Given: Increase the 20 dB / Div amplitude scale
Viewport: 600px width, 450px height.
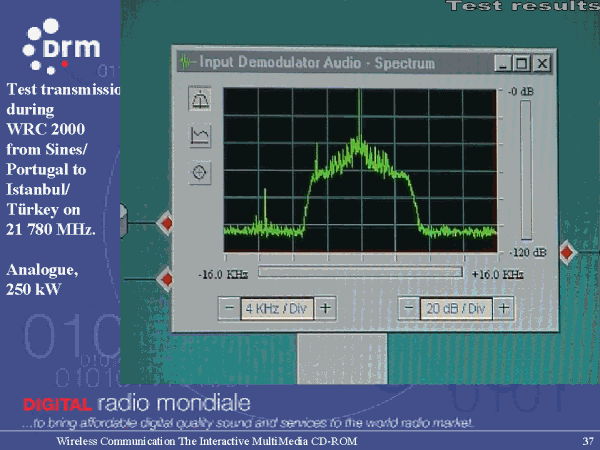Looking at the screenshot, I should (x=504, y=308).
